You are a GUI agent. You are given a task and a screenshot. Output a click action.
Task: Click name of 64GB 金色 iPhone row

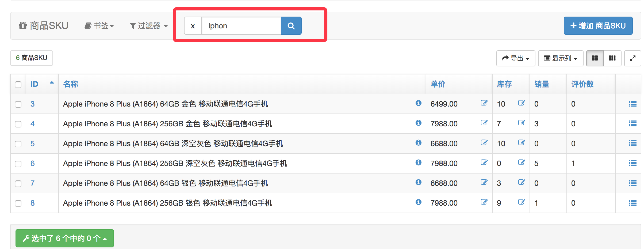pos(165,104)
